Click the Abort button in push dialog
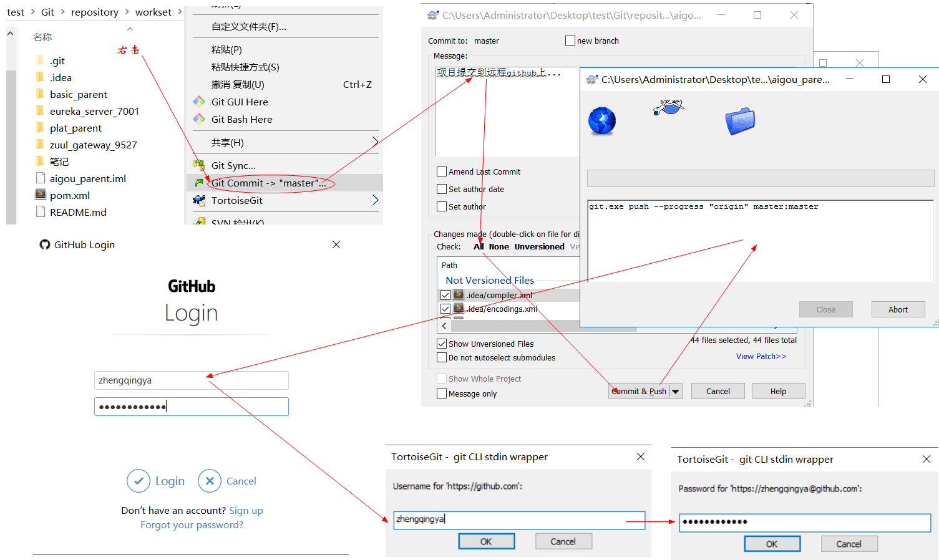 coord(898,309)
